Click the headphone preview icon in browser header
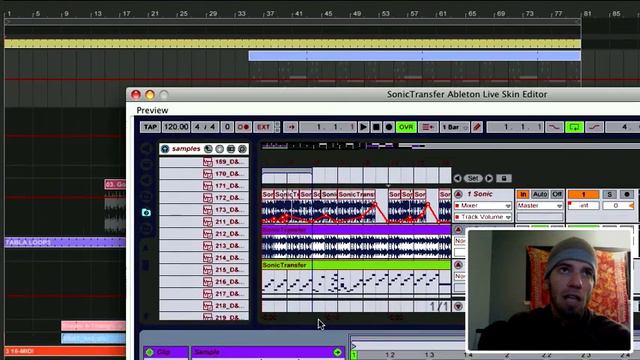640x360 pixels. pyautogui.click(x=208, y=149)
